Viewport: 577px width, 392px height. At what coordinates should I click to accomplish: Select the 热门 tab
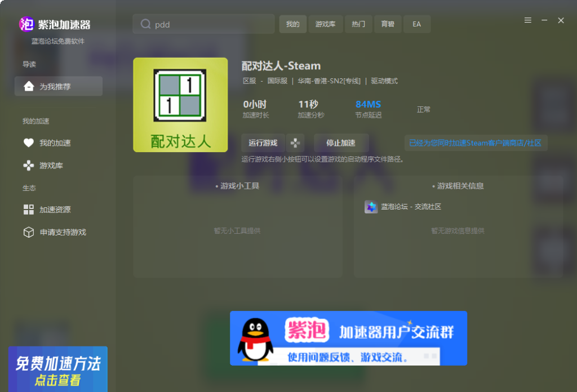pyautogui.click(x=358, y=24)
